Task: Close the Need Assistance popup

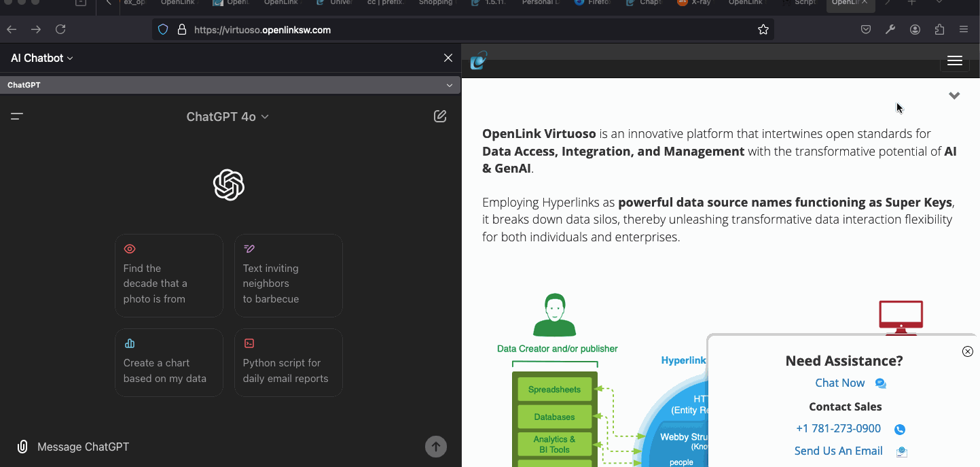Action: coord(968,351)
